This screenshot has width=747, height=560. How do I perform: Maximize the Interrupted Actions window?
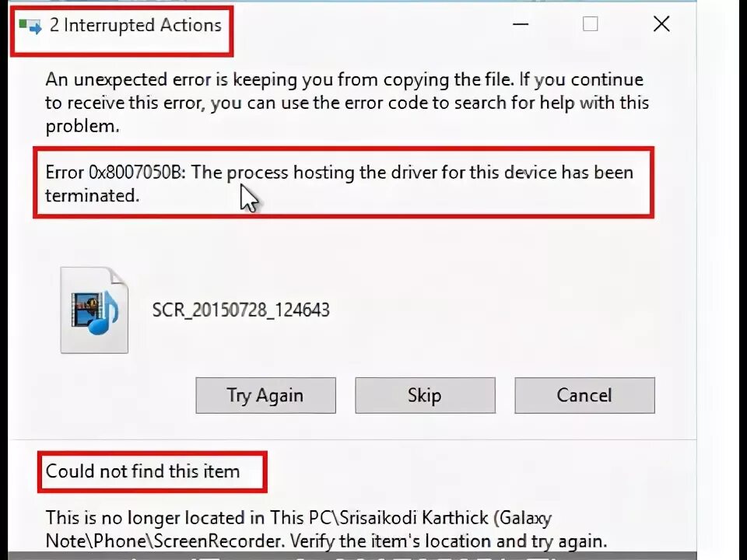pyautogui.click(x=591, y=24)
